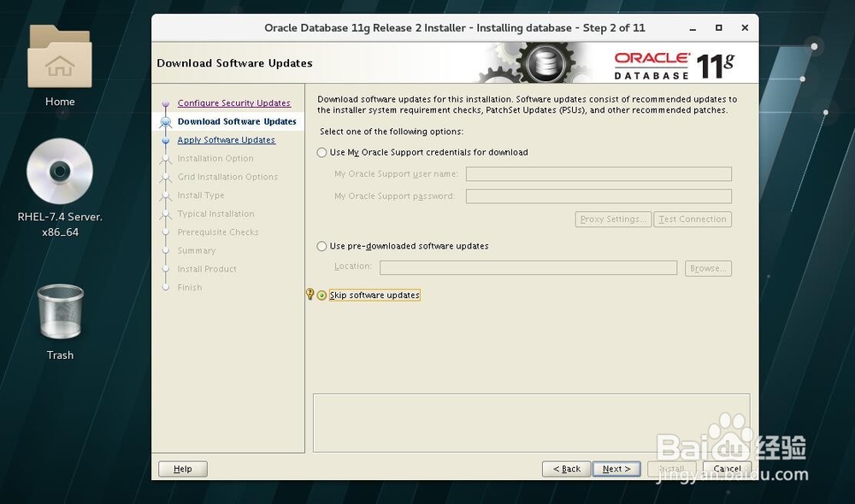This screenshot has height=504, width=855.
Task: Open the RHEL-7.4 Server x86_64 disc
Action: click(59, 171)
